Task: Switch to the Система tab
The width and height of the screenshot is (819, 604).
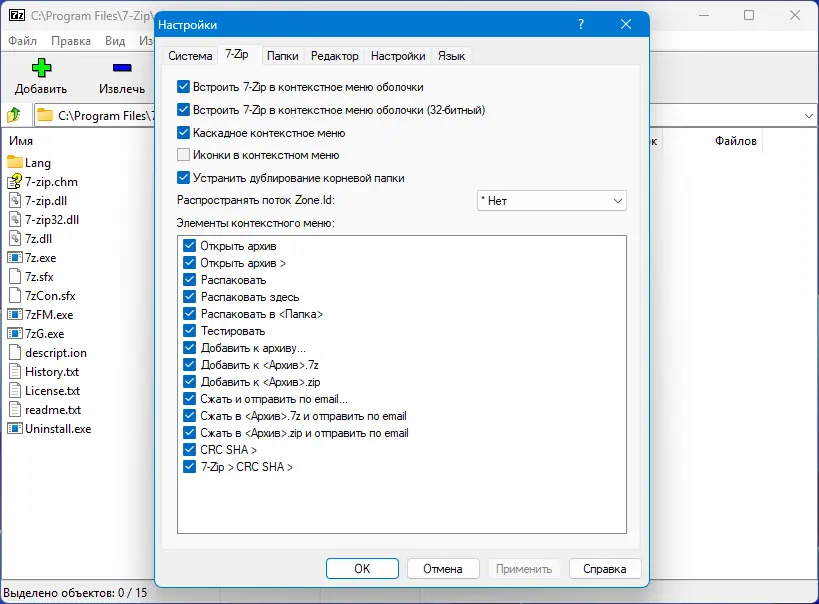Action: click(190, 56)
